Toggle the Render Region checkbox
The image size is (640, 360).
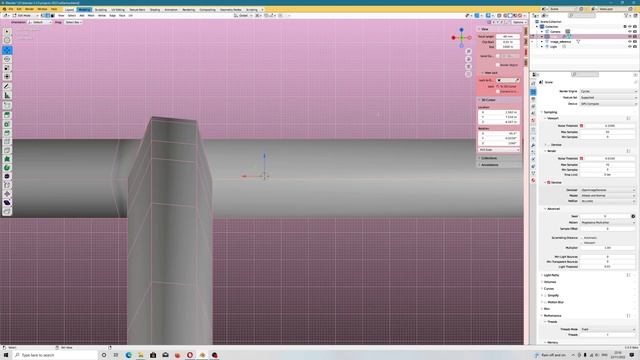click(x=498, y=65)
